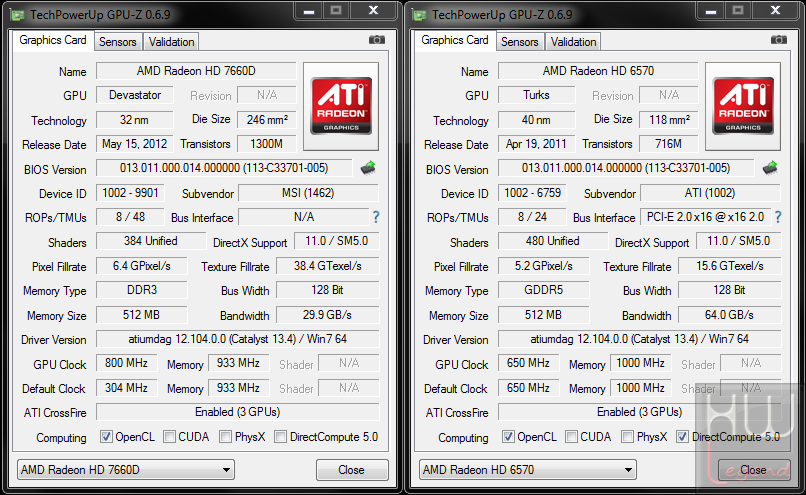Minimize the right GPU-Z window

pyautogui.click(x=711, y=11)
